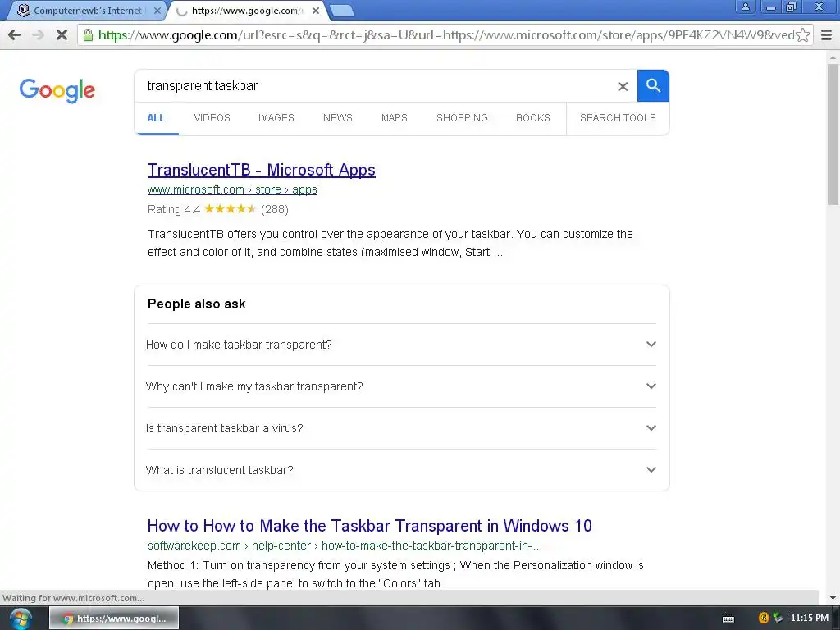This screenshot has width=840, height=630.
Task: Stop page loading with the X button
Action: tap(62, 35)
